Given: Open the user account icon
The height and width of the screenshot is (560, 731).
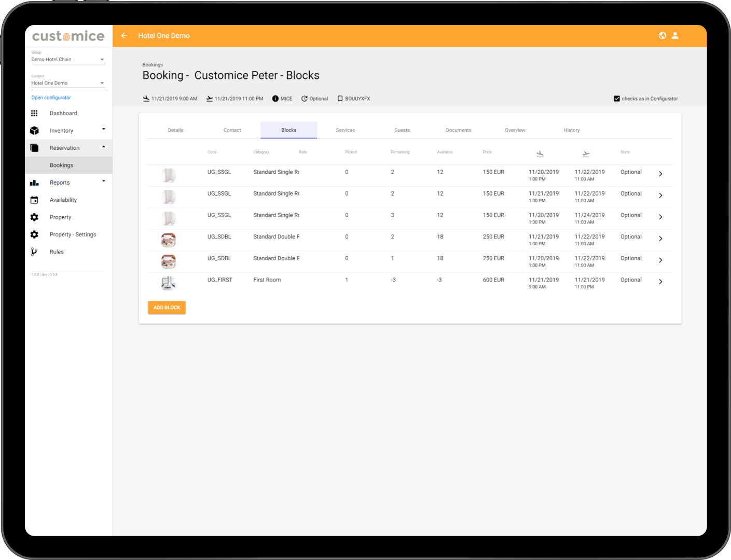Looking at the screenshot, I should coord(675,36).
